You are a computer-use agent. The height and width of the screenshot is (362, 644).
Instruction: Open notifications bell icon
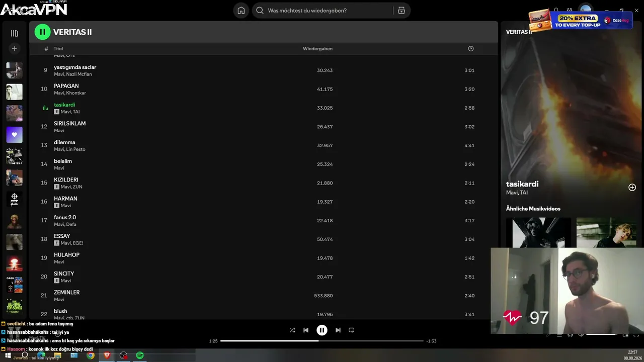556,10
